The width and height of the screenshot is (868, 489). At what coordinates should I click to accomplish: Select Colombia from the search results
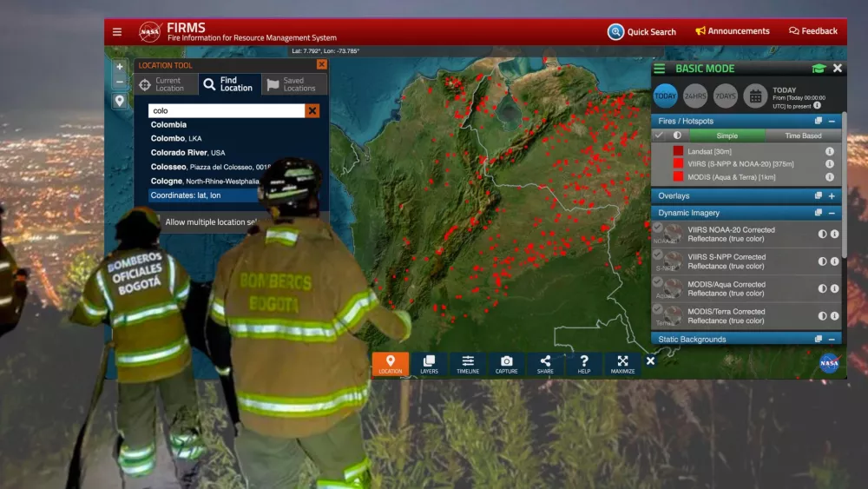(168, 125)
